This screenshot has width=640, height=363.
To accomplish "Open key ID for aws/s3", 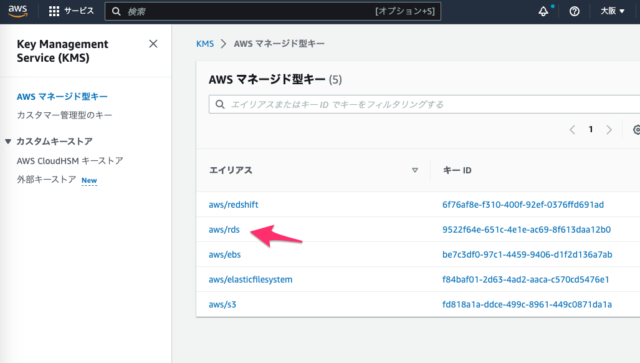I will (527, 304).
